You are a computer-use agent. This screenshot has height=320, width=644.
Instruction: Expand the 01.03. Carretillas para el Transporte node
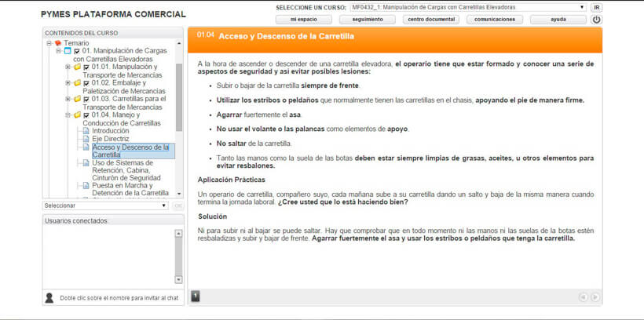(68, 99)
